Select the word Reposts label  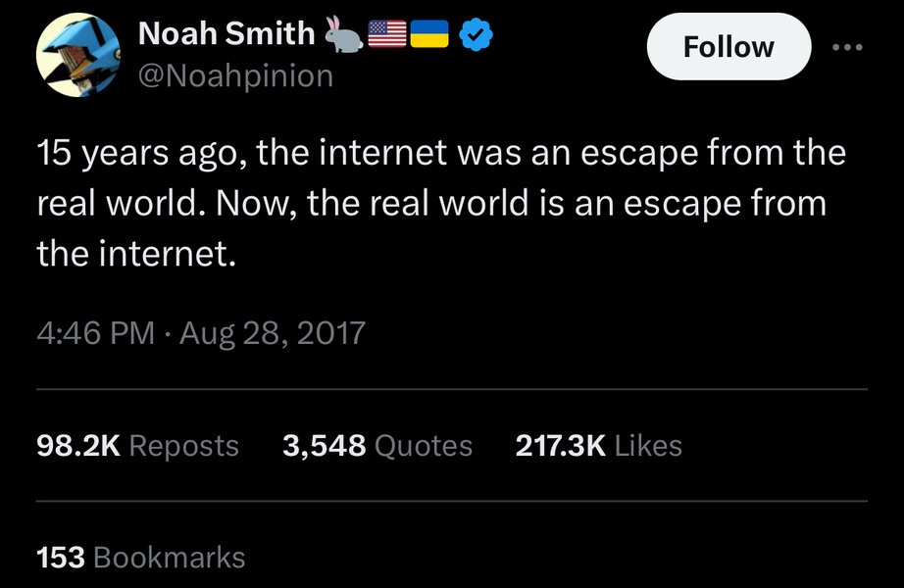(x=184, y=446)
